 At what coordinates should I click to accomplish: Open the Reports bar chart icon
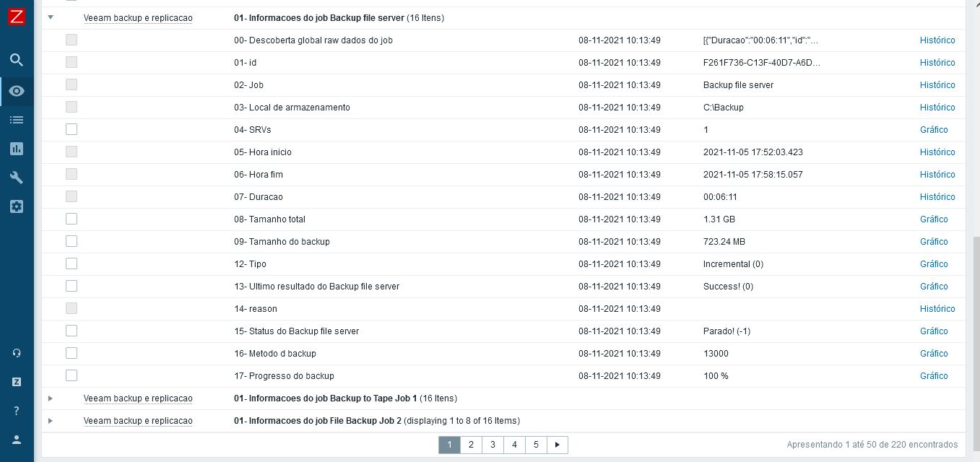pyautogui.click(x=17, y=149)
